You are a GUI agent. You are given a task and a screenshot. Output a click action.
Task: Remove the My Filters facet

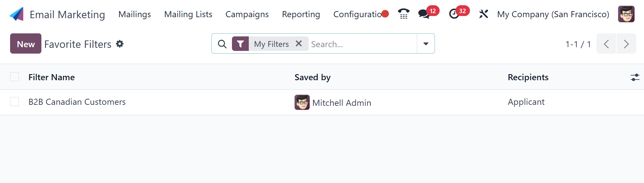click(299, 43)
